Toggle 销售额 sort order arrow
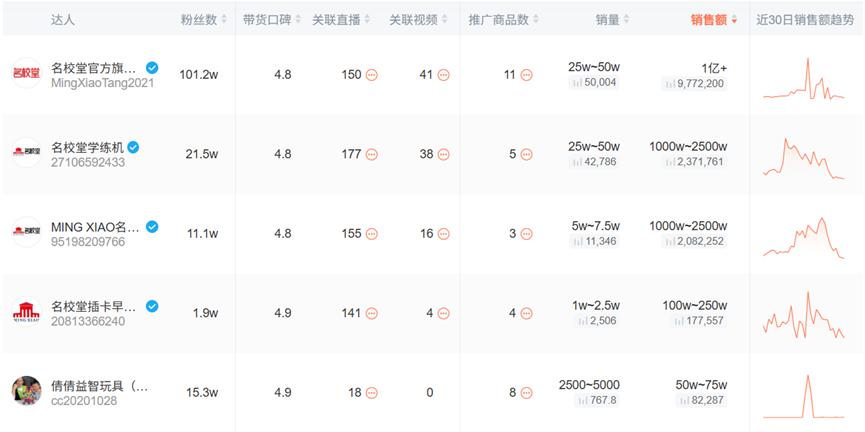This screenshot has width=865, height=432. click(x=734, y=20)
